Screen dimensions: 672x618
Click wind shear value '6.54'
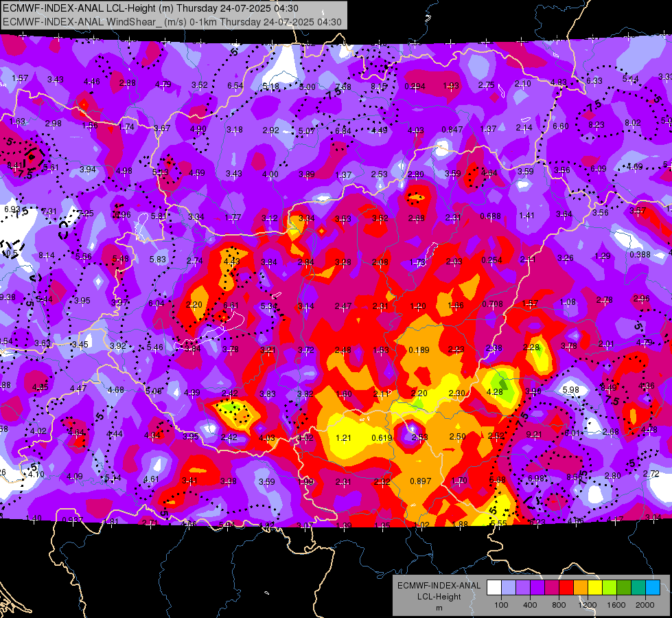click(x=235, y=86)
